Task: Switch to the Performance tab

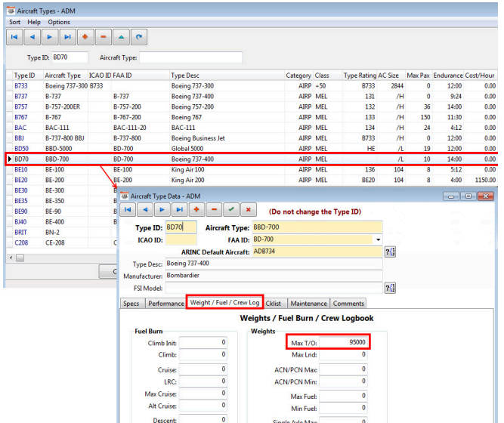Action: tap(165, 304)
